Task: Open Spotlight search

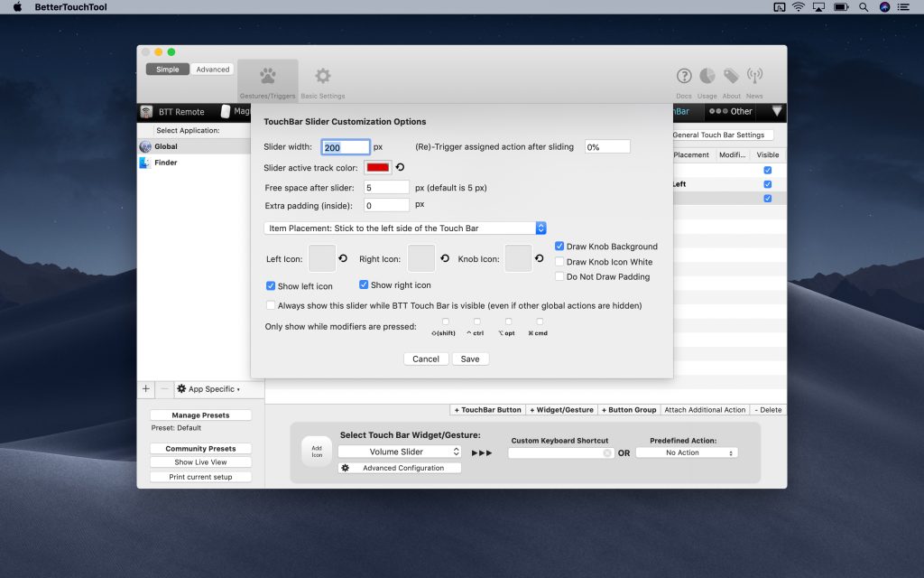Action: coord(864,7)
